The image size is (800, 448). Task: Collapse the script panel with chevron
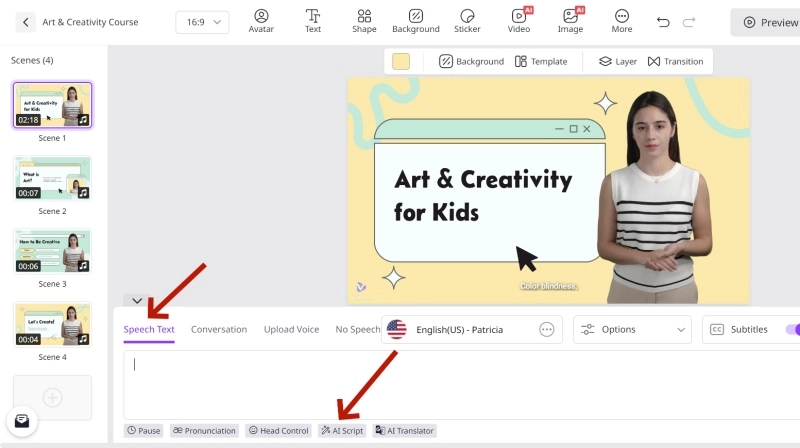click(x=136, y=300)
